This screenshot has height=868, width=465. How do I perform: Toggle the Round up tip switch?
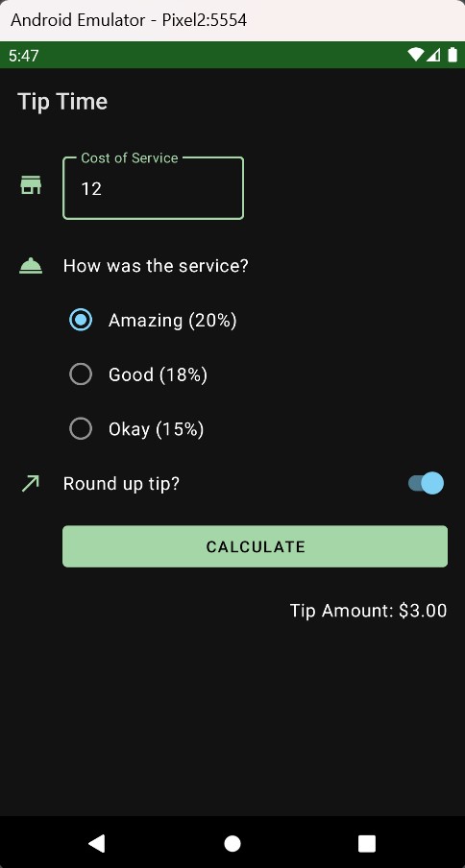point(426,483)
